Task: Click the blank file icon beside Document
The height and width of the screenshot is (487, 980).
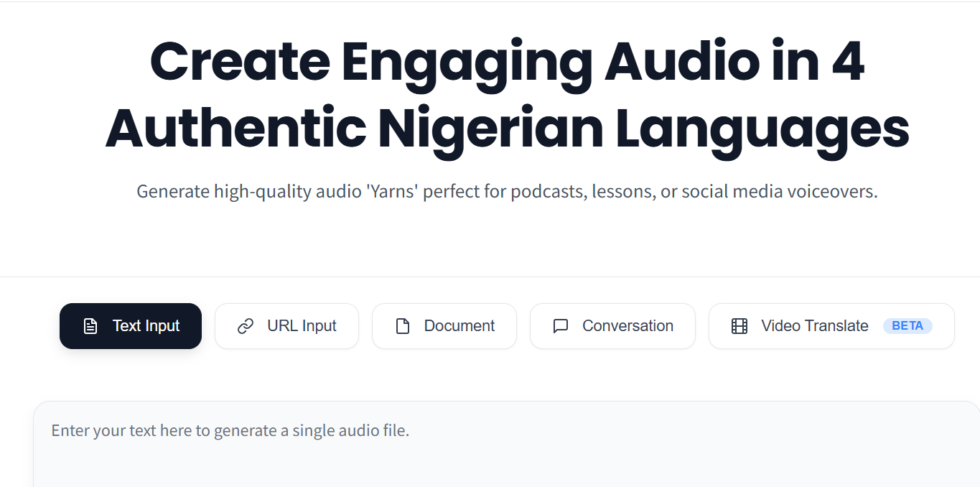Action: (403, 326)
